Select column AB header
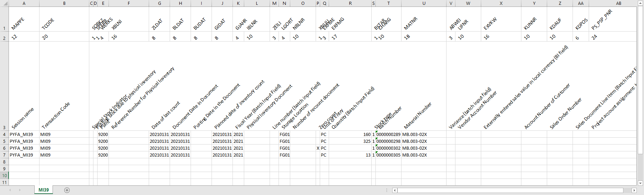This screenshot has width=644, height=195. 618,3
